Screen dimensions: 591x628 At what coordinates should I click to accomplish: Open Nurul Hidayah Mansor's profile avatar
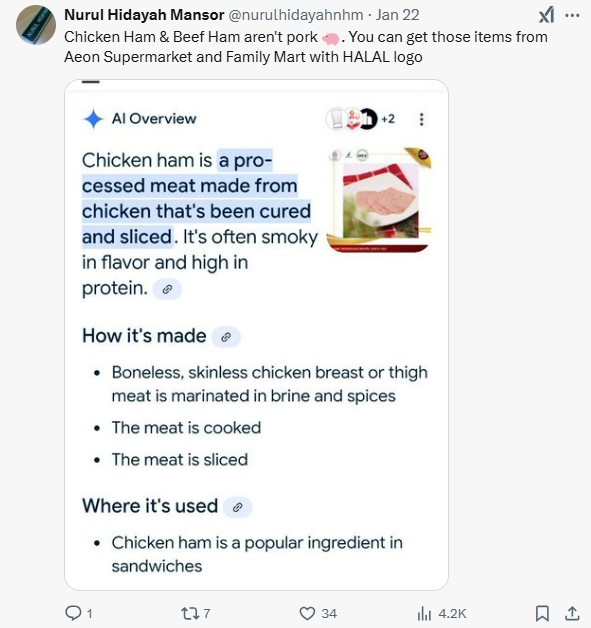(x=36, y=24)
